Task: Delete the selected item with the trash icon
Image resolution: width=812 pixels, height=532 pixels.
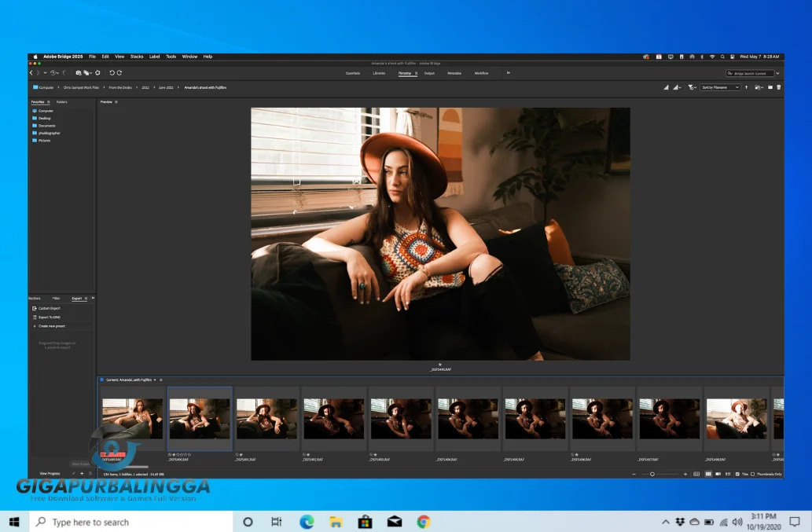Action: coord(779,87)
